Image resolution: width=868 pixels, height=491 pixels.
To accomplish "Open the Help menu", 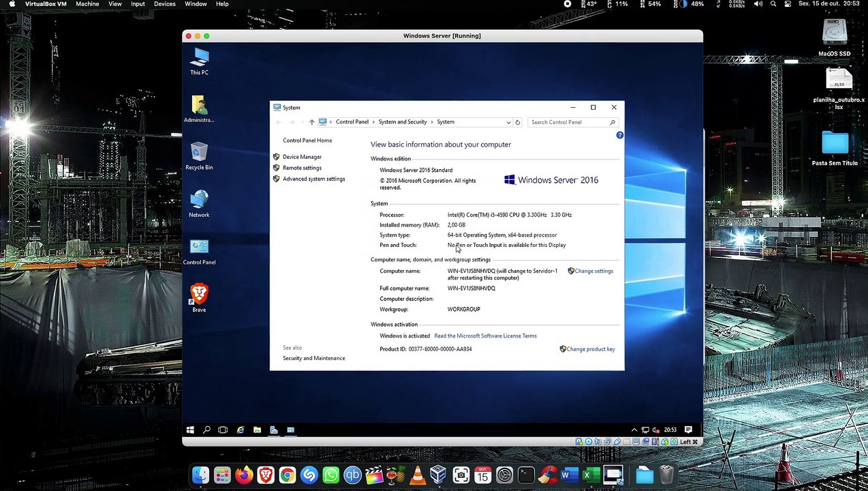I will [x=222, y=4].
